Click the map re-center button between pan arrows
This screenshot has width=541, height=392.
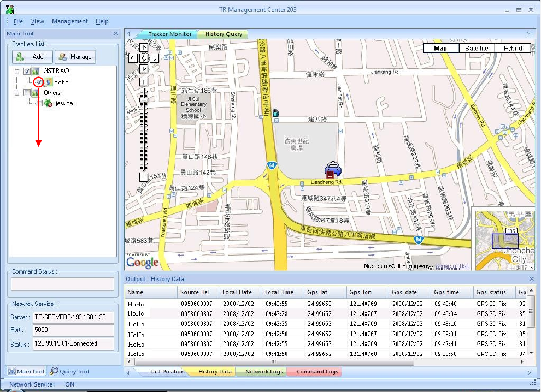(144, 58)
